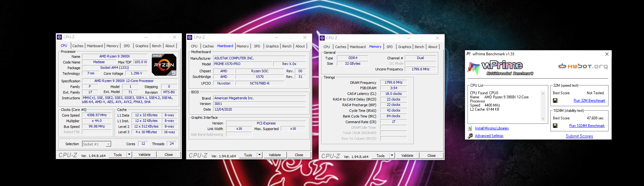Select the Memory tab in the Mainboard window

[x=243, y=46]
